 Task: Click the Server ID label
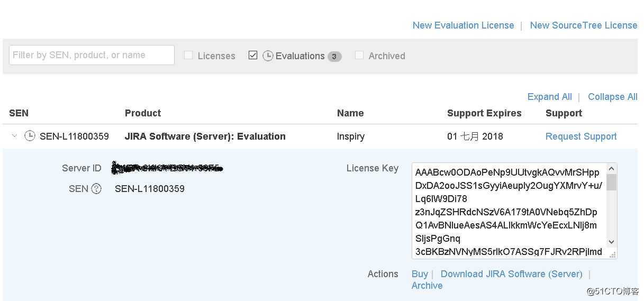(x=81, y=168)
